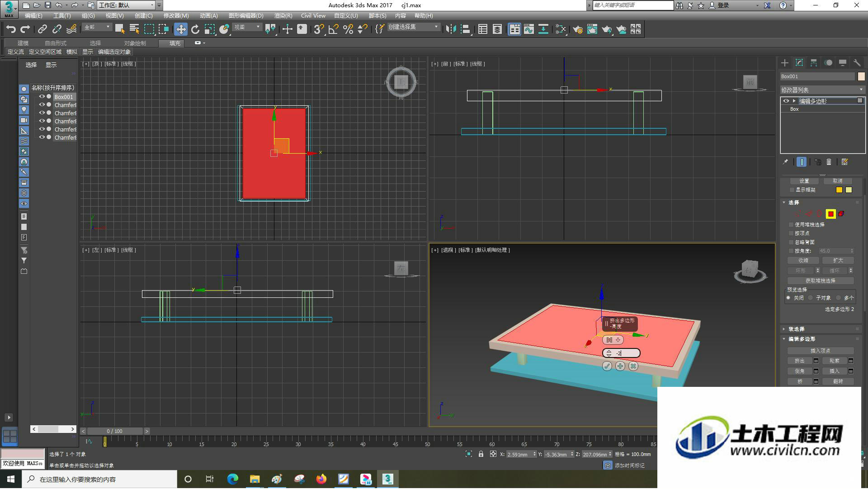868x489 pixels.
Task: Open the 动画(A) menu
Action: click(208, 16)
